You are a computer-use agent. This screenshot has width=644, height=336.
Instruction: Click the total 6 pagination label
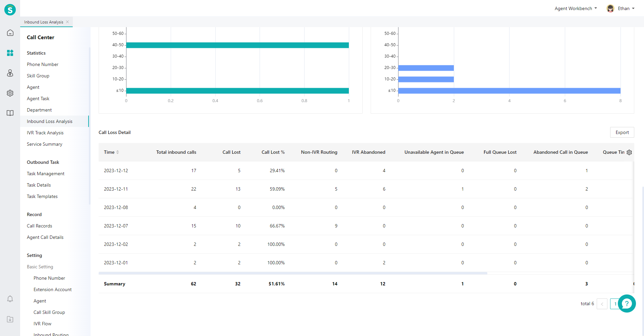(587, 304)
